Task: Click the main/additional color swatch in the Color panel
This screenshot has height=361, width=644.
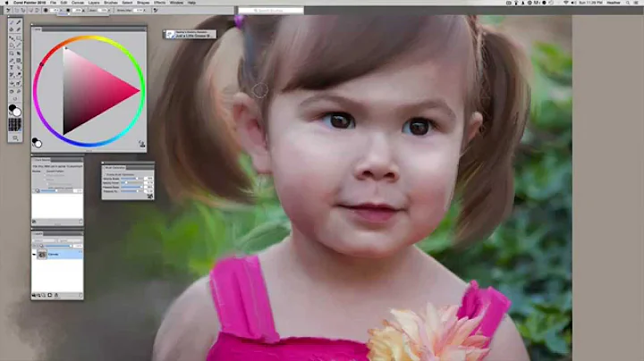Action: click(x=37, y=142)
